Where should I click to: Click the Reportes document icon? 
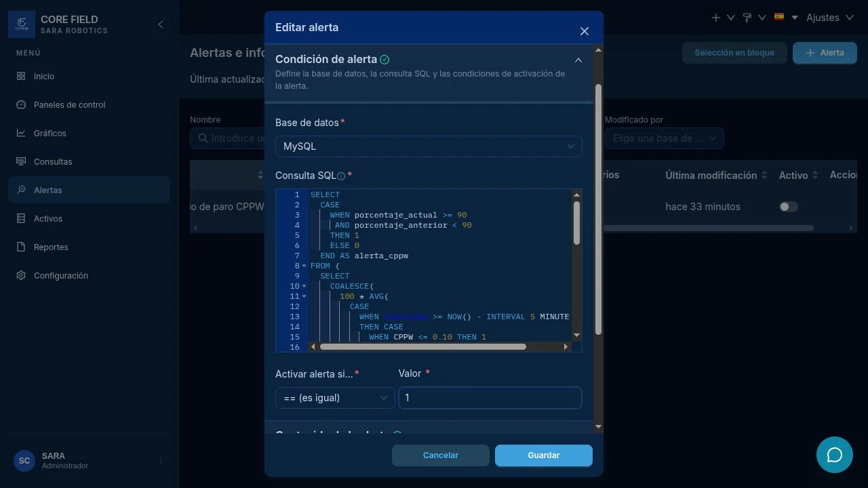coord(21,247)
